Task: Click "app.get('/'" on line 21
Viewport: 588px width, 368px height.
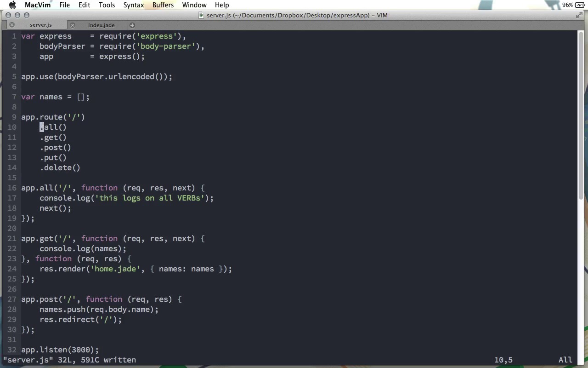Action: (46, 238)
